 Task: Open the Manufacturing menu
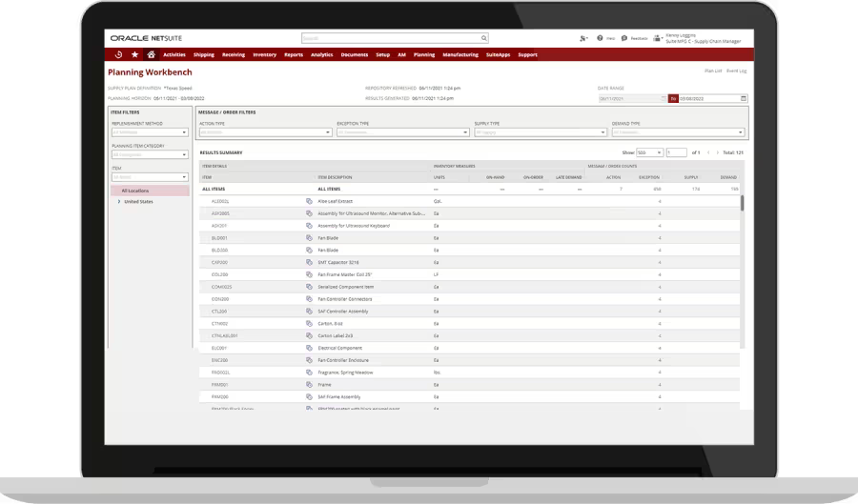460,55
